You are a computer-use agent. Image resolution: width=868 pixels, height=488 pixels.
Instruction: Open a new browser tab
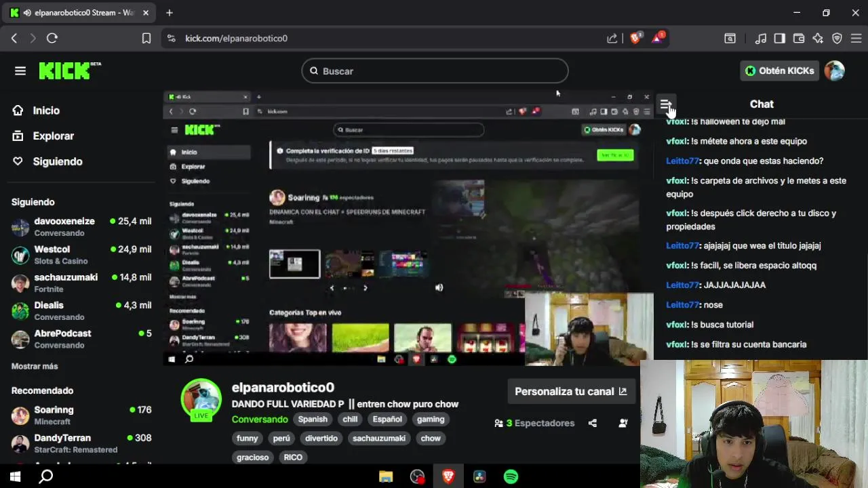[x=170, y=13]
